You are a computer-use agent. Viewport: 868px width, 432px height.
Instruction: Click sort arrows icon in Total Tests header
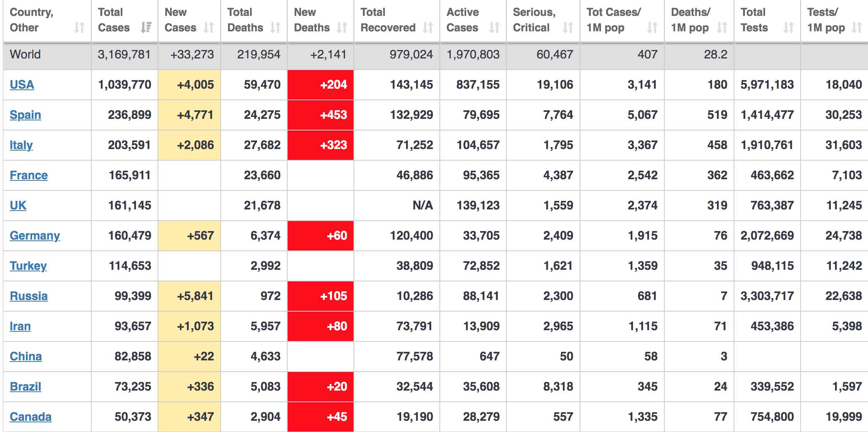point(789,27)
